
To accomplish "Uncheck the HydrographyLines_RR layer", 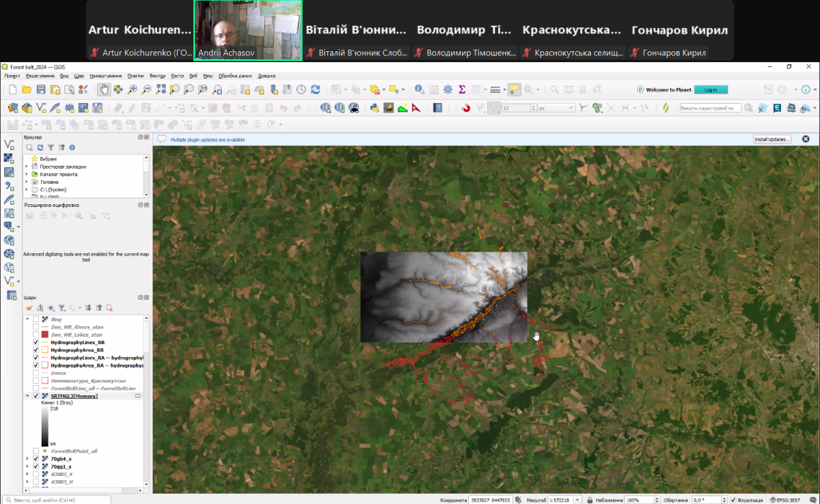I will point(36,342).
